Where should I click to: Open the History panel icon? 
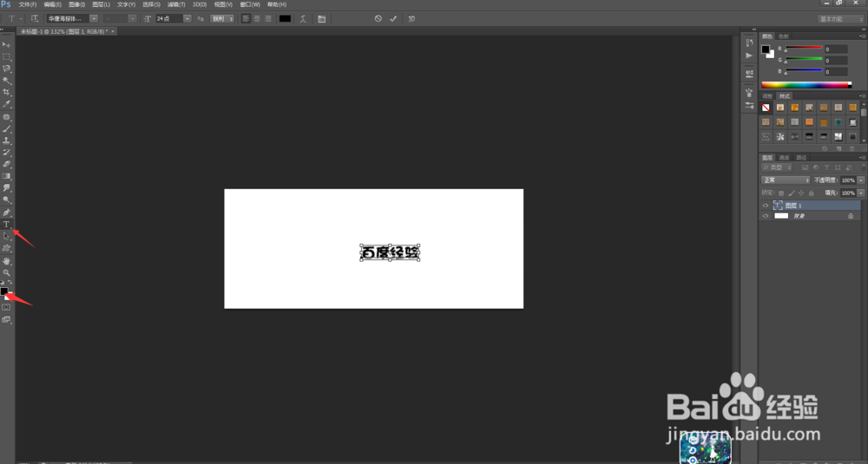tap(749, 42)
